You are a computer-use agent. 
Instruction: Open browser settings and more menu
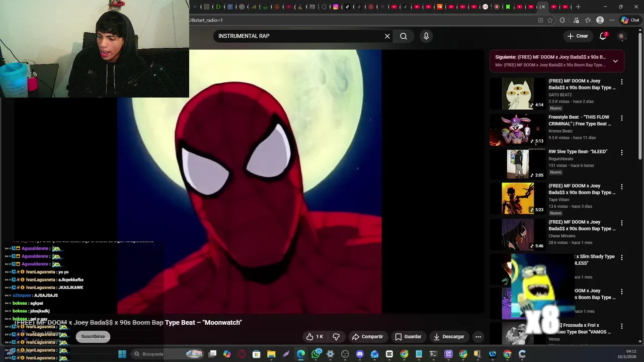(612, 20)
